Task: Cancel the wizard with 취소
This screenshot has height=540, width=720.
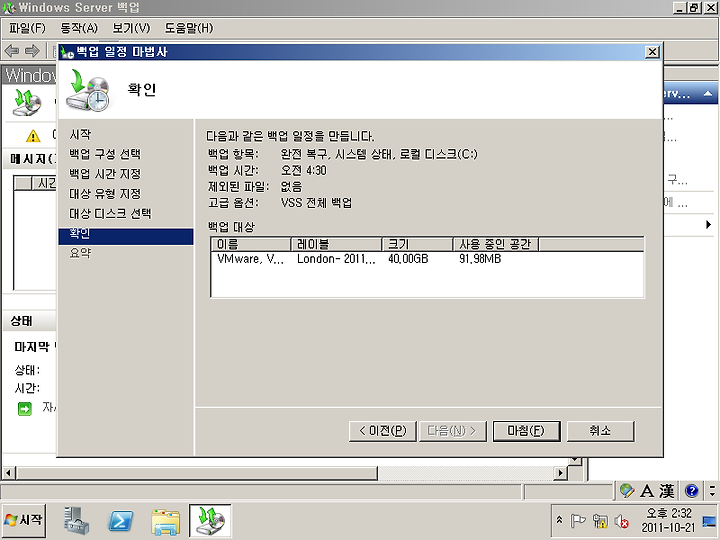Action: pyautogui.click(x=601, y=431)
